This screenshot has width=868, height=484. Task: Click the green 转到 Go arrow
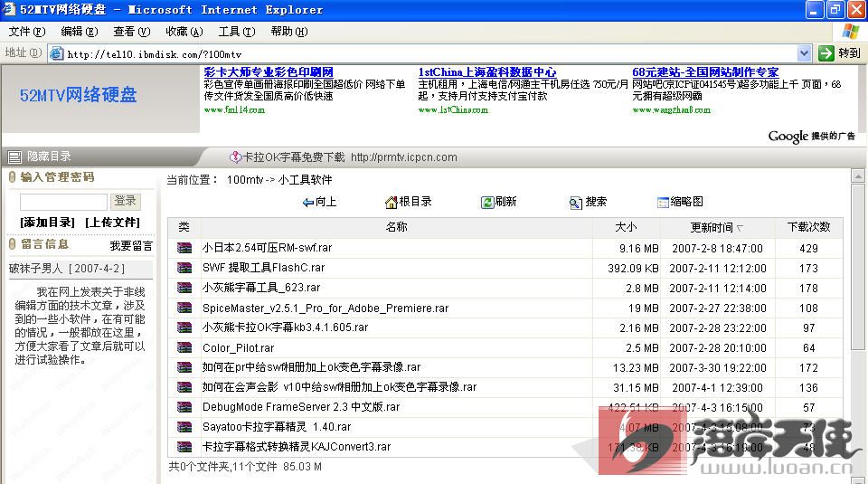point(826,53)
